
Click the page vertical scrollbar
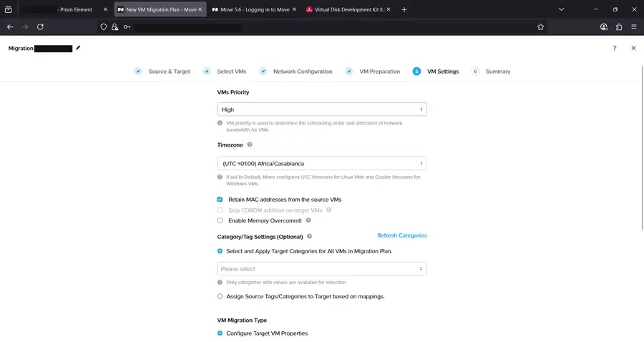(x=642, y=148)
